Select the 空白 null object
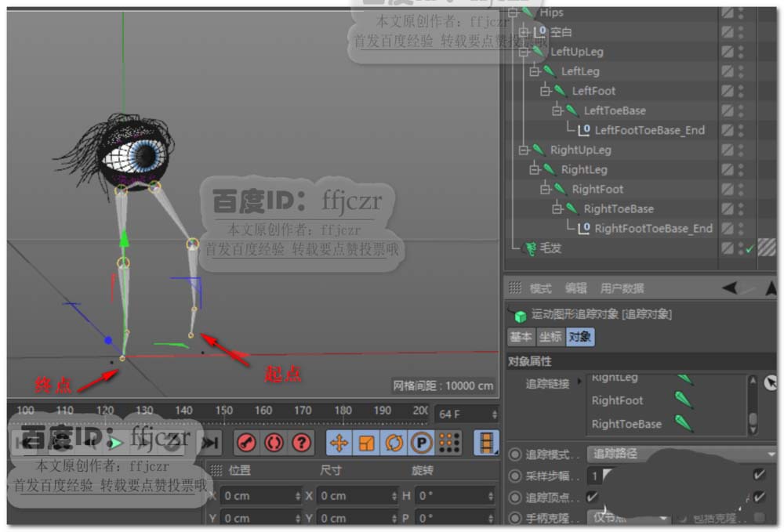The height and width of the screenshot is (532, 784). [x=561, y=32]
